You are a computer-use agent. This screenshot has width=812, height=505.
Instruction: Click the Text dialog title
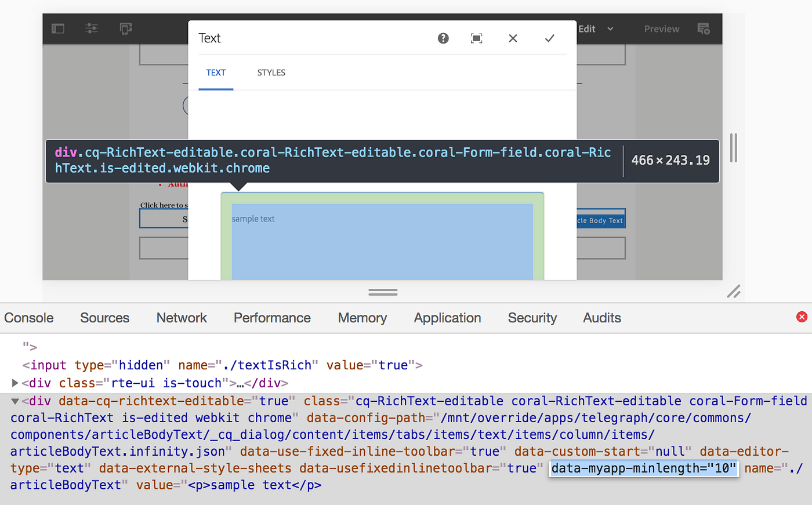tap(209, 38)
